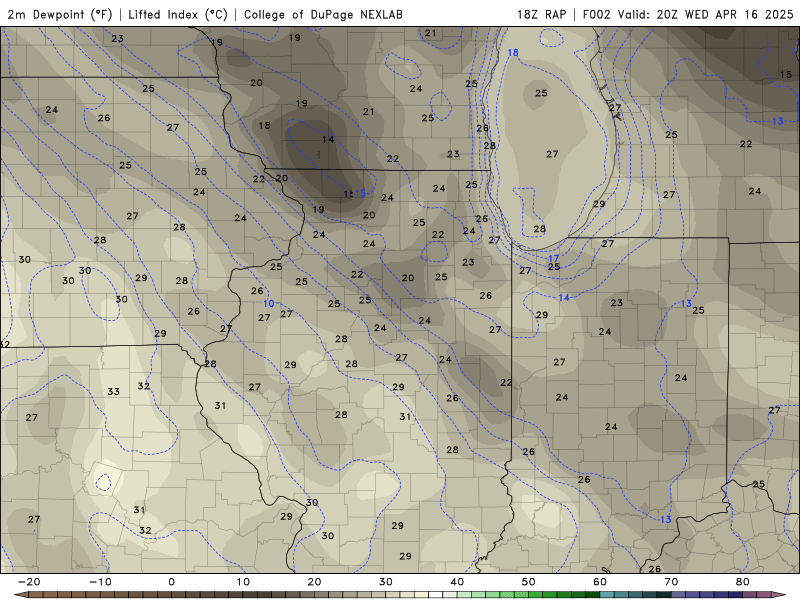Click the "College of DuPage NEXLAB" label
The height and width of the screenshot is (600, 800).
(323, 14)
